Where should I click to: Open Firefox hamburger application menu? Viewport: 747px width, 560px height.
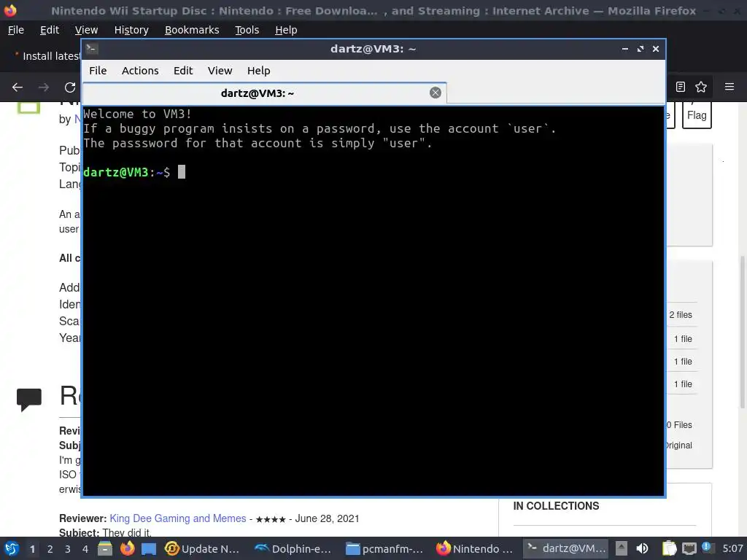(x=729, y=87)
